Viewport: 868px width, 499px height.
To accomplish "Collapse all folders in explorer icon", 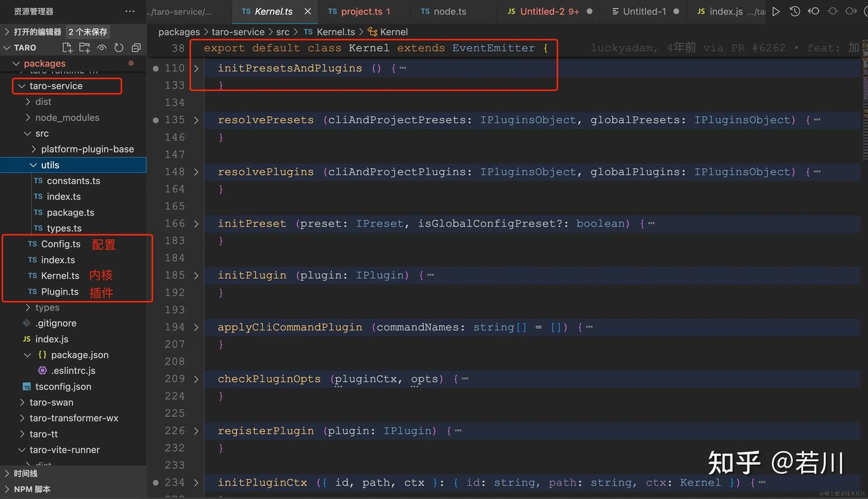I will 136,48.
